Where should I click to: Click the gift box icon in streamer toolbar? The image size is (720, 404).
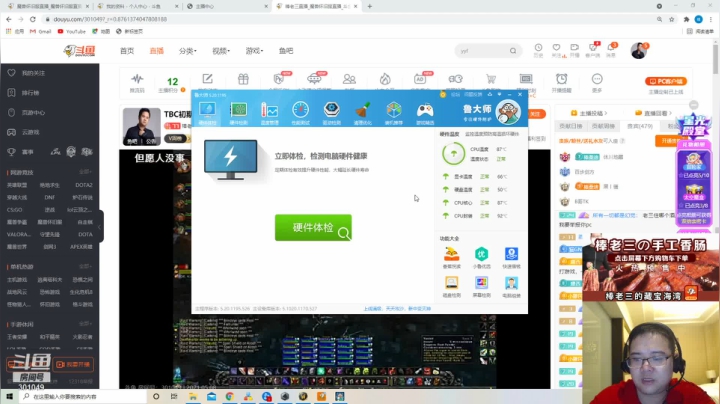click(243, 80)
